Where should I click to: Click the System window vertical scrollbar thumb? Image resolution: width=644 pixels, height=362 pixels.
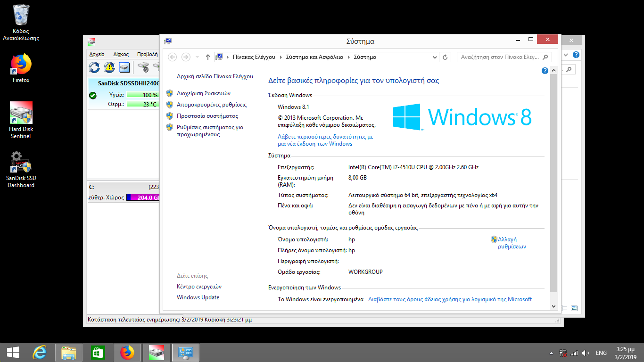tap(554, 182)
